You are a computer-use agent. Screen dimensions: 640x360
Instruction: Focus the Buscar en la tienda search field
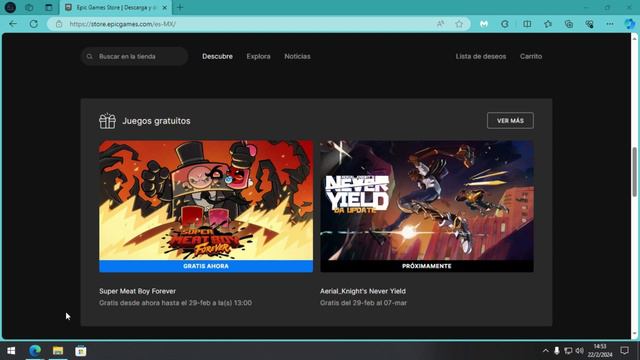click(135, 56)
